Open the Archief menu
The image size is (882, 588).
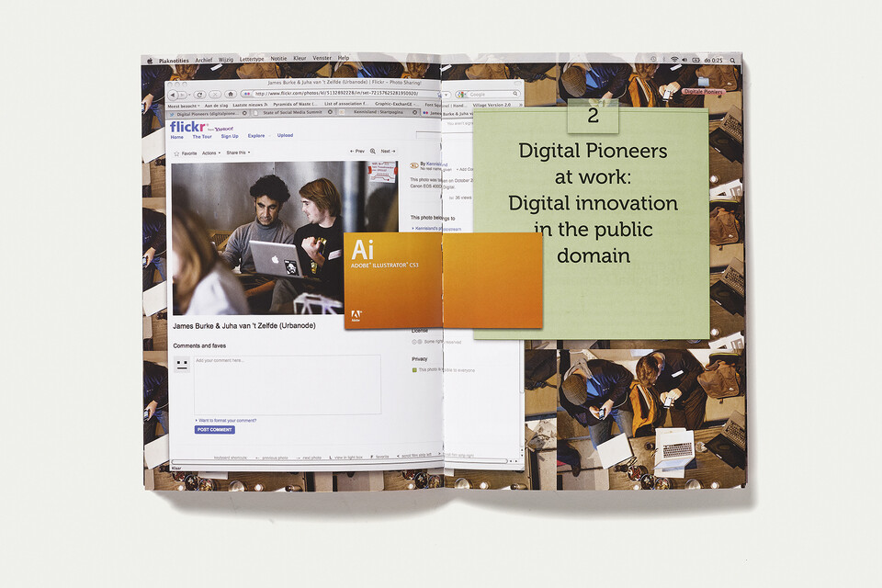click(x=203, y=59)
